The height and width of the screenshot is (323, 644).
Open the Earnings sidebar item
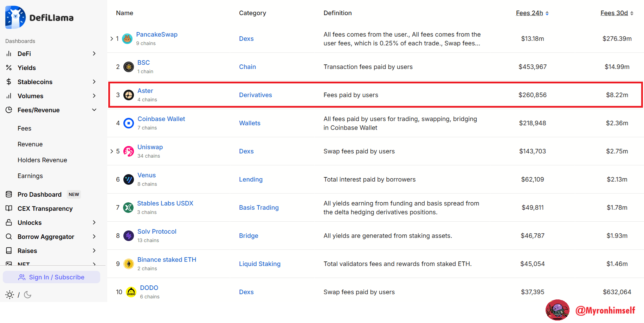(30, 176)
